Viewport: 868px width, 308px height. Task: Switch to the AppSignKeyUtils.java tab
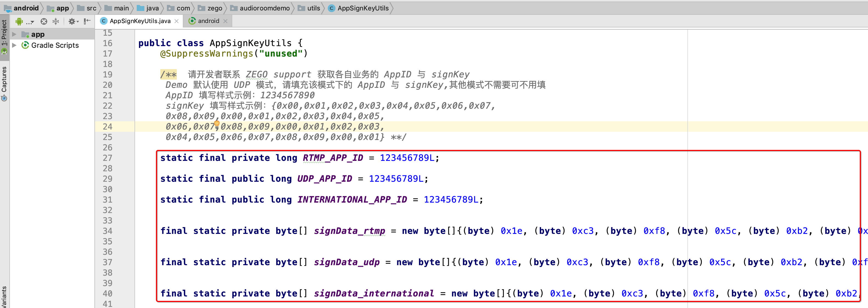point(140,21)
